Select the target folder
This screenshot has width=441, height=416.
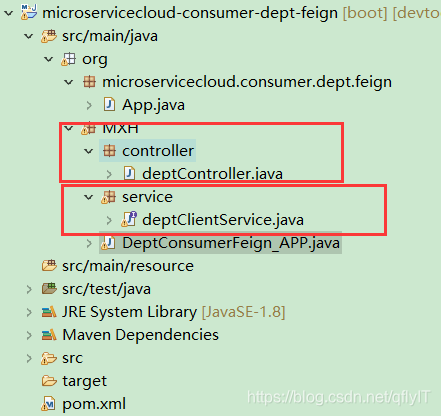click(x=85, y=381)
